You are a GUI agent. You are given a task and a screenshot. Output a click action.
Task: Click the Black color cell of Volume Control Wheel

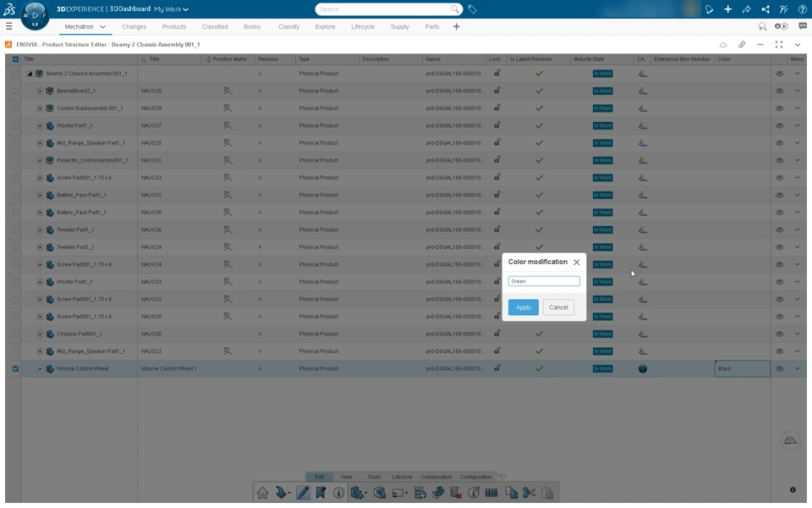tap(742, 368)
